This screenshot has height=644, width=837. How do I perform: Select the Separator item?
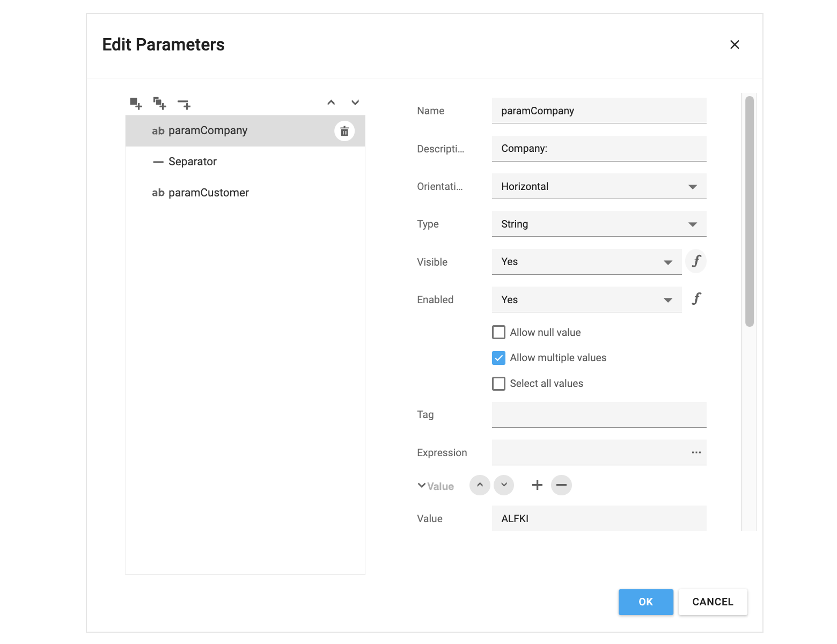tap(245, 162)
